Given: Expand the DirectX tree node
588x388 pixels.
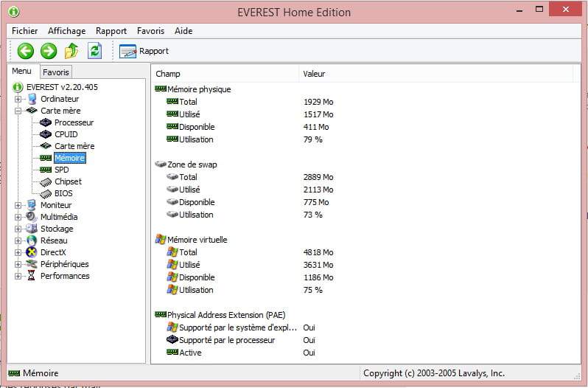Looking at the screenshot, I should pos(18,252).
